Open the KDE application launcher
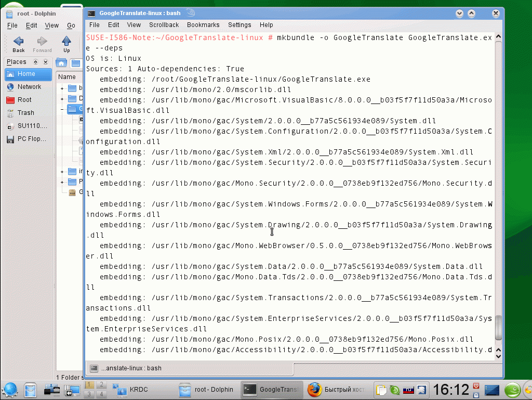Viewport: 532px width, 400px height. tap(10, 390)
